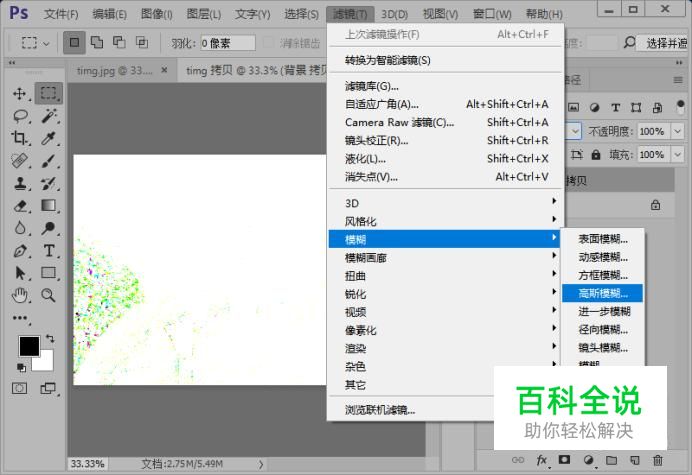Select the Path Selection tool

coord(20,273)
